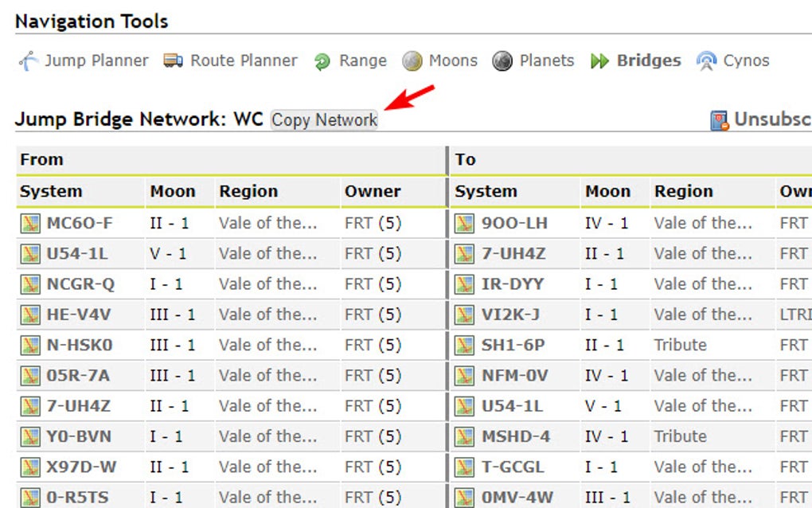Open the X97D-W system link

[x=81, y=467]
